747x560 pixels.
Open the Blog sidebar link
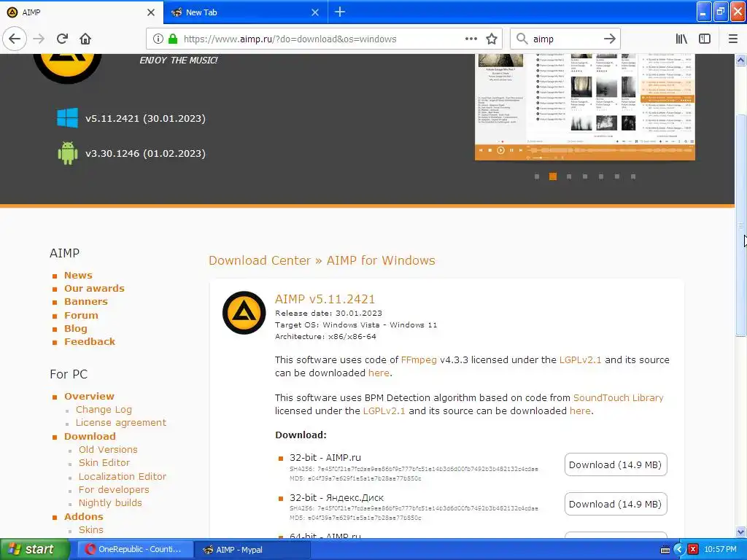[x=76, y=329]
